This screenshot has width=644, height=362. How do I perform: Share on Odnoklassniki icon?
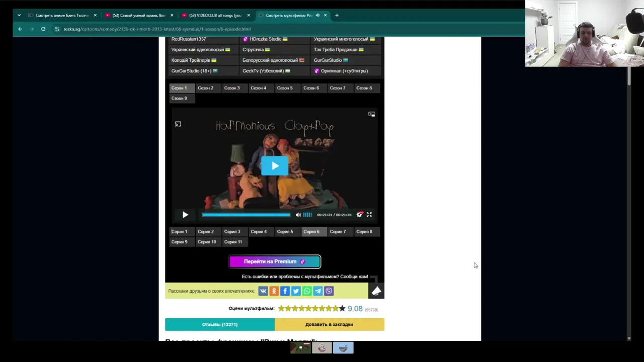pyautogui.click(x=274, y=291)
